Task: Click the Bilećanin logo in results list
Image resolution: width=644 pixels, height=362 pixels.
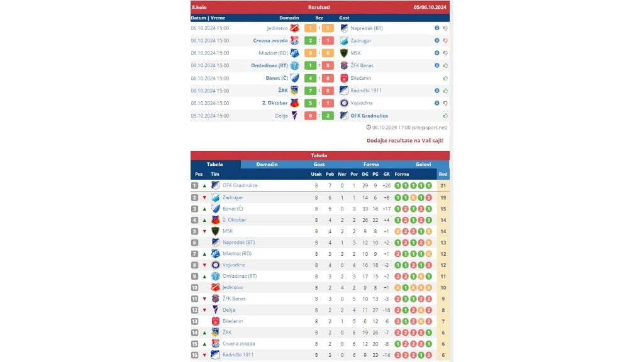Action: (x=344, y=78)
